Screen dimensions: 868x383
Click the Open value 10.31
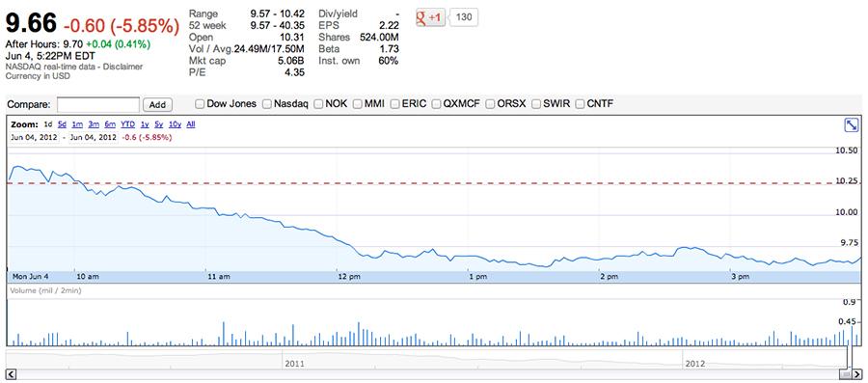[x=291, y=37]
